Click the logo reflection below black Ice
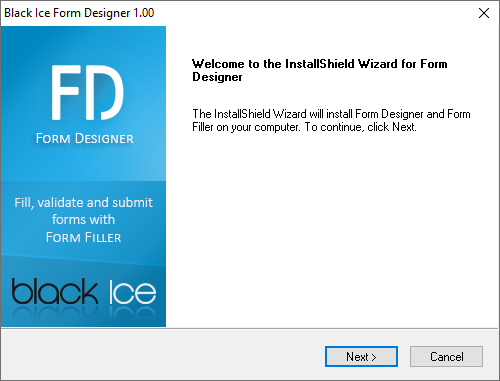 click(x=84, y=314)
